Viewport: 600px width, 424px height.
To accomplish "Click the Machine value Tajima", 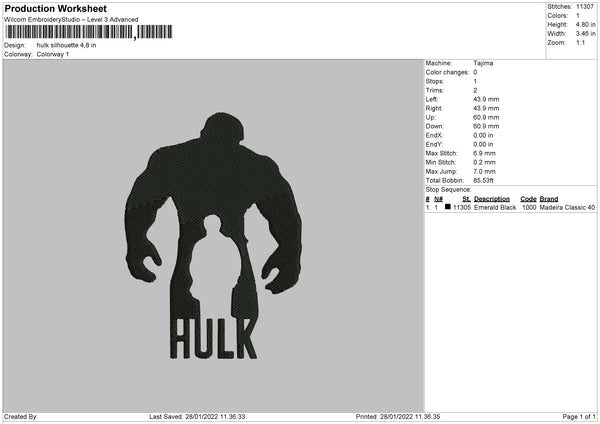I will click(483, 63).
